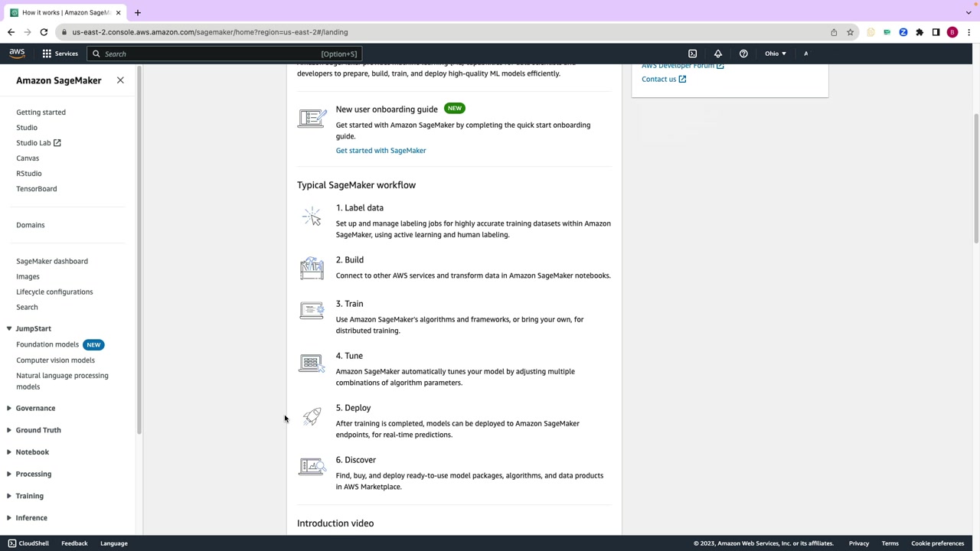The height and width of the screenshot is (551, 980).
Task: Open Cookie preferences in the footer
Action: point(937,543)
